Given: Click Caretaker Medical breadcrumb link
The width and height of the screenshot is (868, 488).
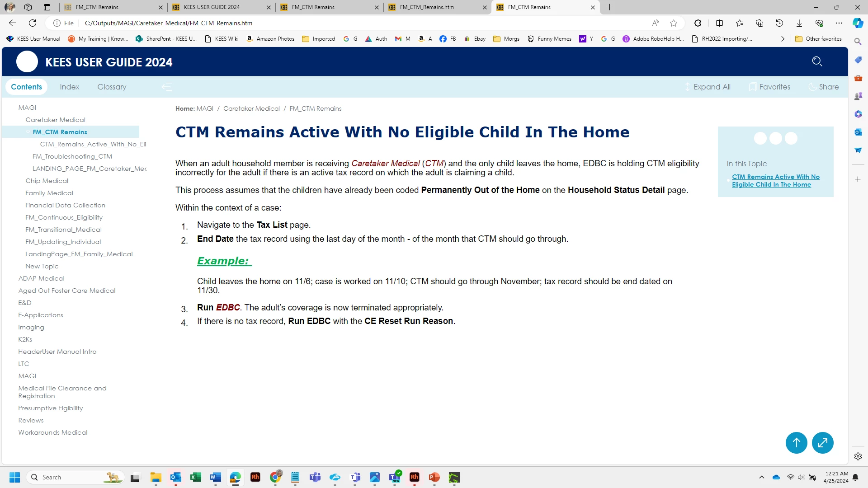Looking at the screenshot, I should 251,108.
